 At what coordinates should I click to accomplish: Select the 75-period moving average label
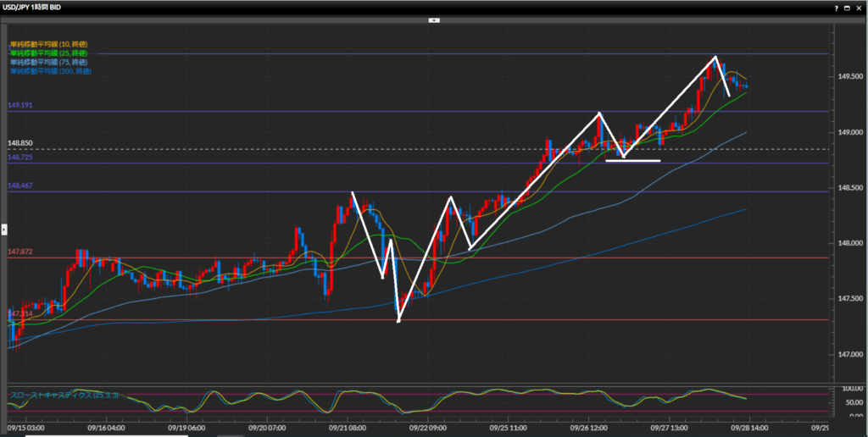pyautogui.click(x=48, y=63)
